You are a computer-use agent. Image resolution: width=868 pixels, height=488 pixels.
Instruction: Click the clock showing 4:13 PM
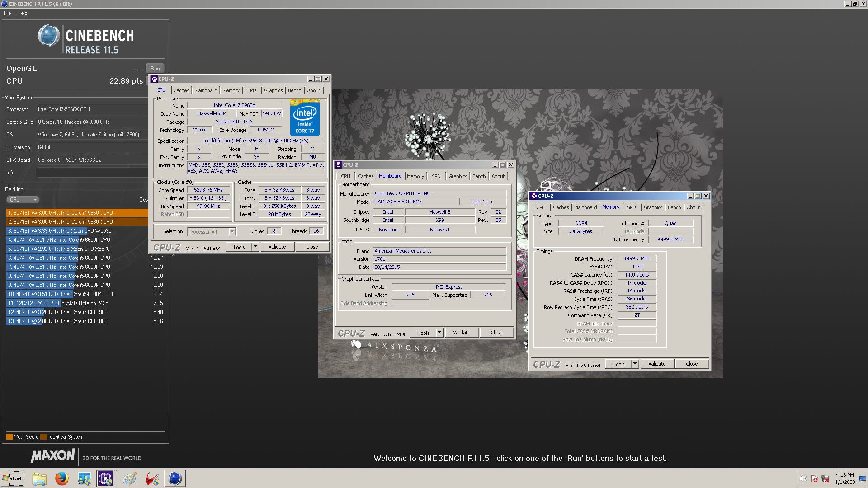click(x=845, y=475)
